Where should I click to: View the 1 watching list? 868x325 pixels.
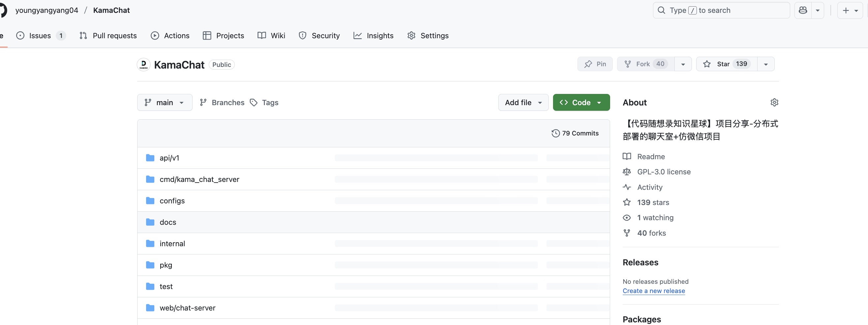point(648,218)
